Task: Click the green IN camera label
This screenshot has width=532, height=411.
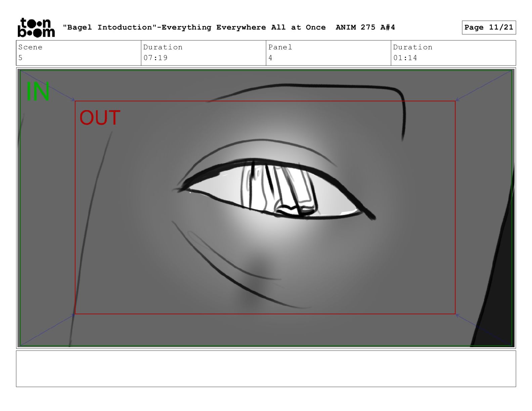Action: point(38,91)
